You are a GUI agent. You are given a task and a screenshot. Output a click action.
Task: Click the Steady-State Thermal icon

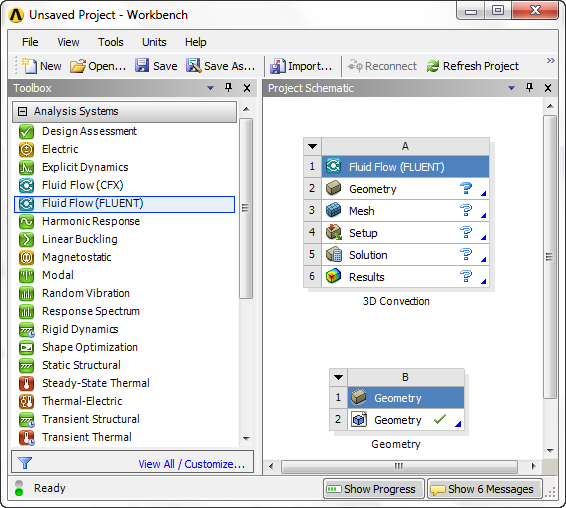[x=26, y=383]
